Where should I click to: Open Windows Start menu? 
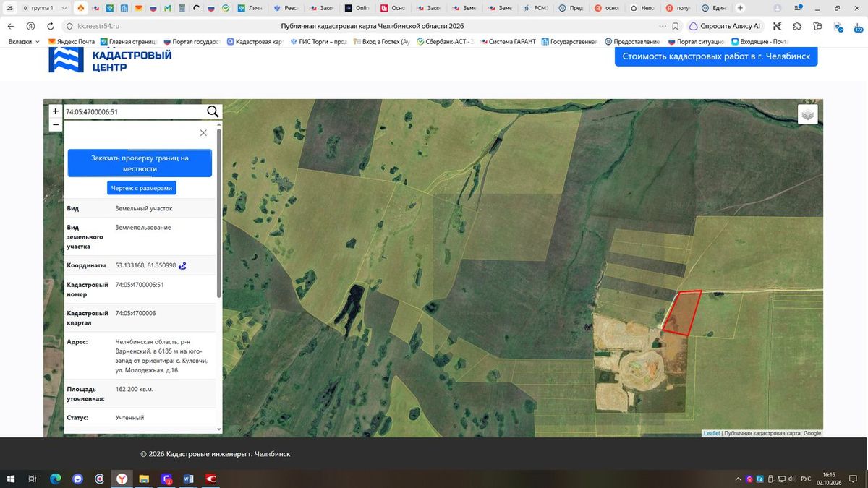(x=10, y=479)
